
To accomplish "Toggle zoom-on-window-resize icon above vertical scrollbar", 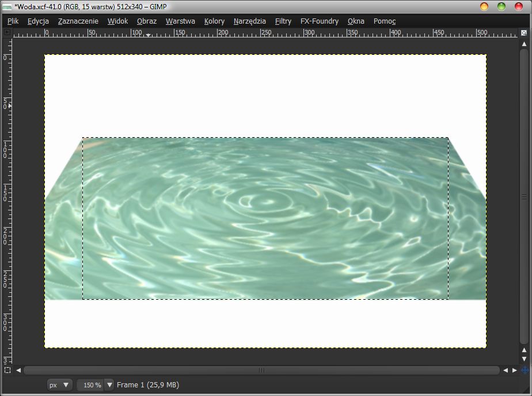I will point(524,33).
